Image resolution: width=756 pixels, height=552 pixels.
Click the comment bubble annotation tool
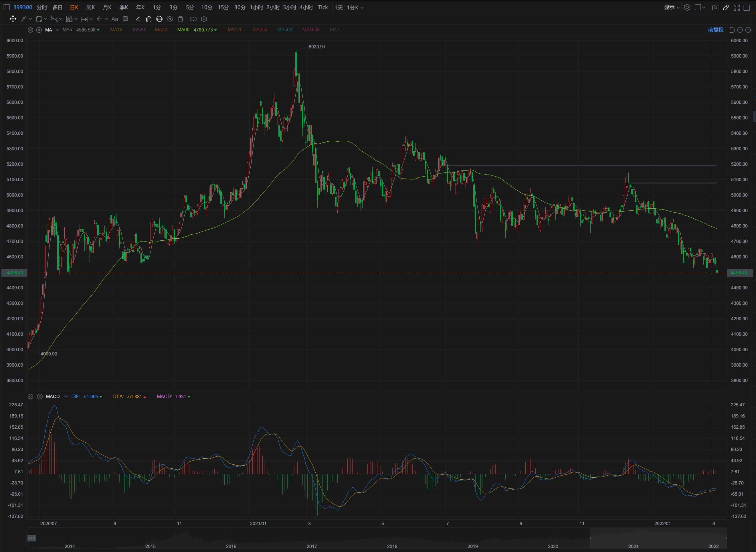(125, 19)
